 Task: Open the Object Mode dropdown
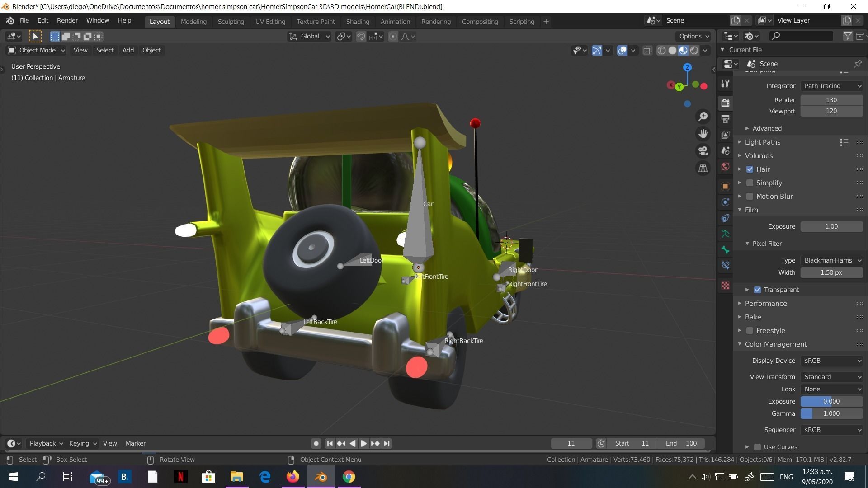click(37, 50)
